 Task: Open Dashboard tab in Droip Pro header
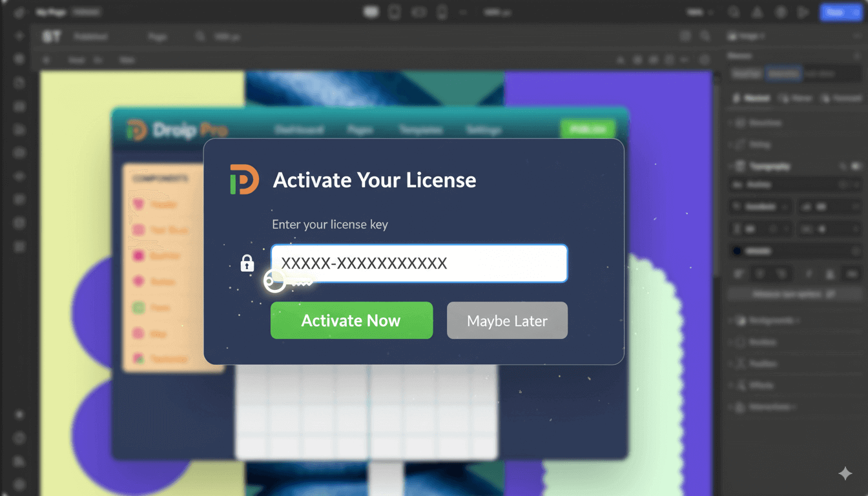[299, 130]
